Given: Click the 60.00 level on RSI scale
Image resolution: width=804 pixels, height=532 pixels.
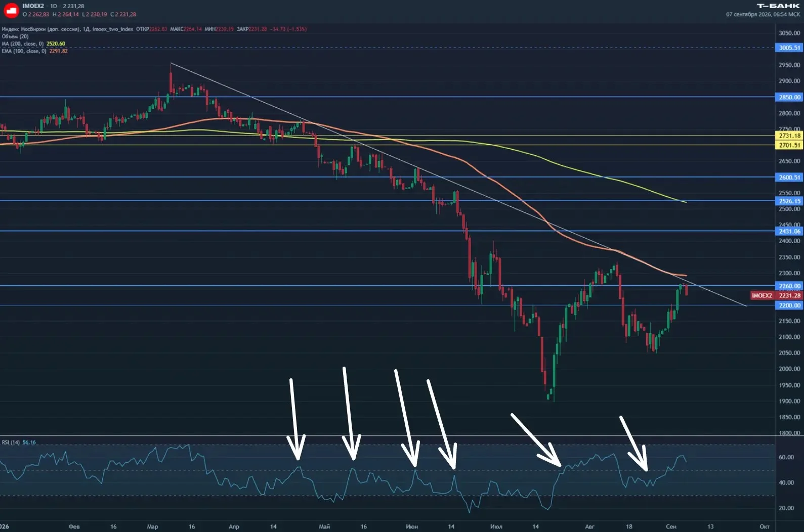Looking at the screenshot, I should (786, 457).
